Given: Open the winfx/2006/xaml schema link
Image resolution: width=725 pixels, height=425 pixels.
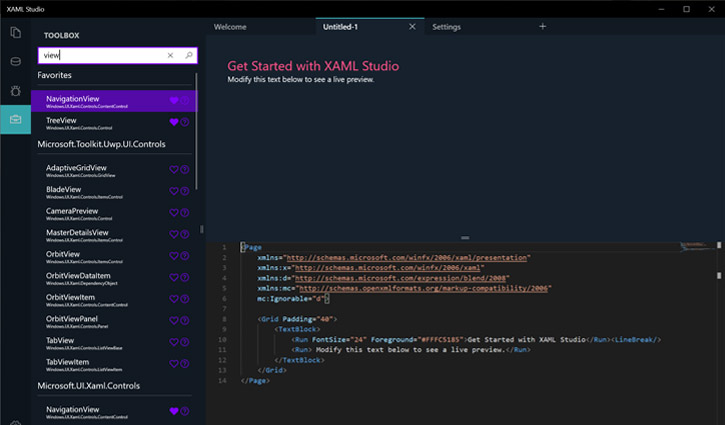Looking at the screenshot, I should 387,268.
